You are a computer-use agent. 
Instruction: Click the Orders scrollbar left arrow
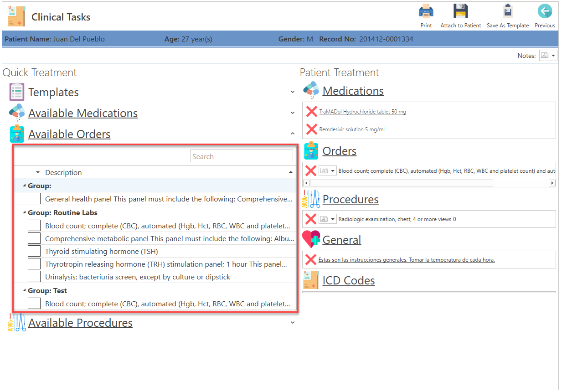click(x=306, y=183)
